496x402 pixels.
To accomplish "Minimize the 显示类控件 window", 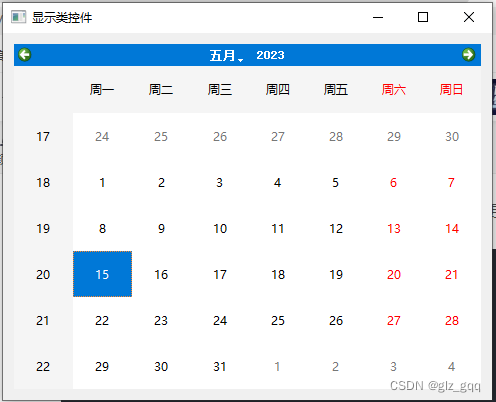I will point(378,17).
